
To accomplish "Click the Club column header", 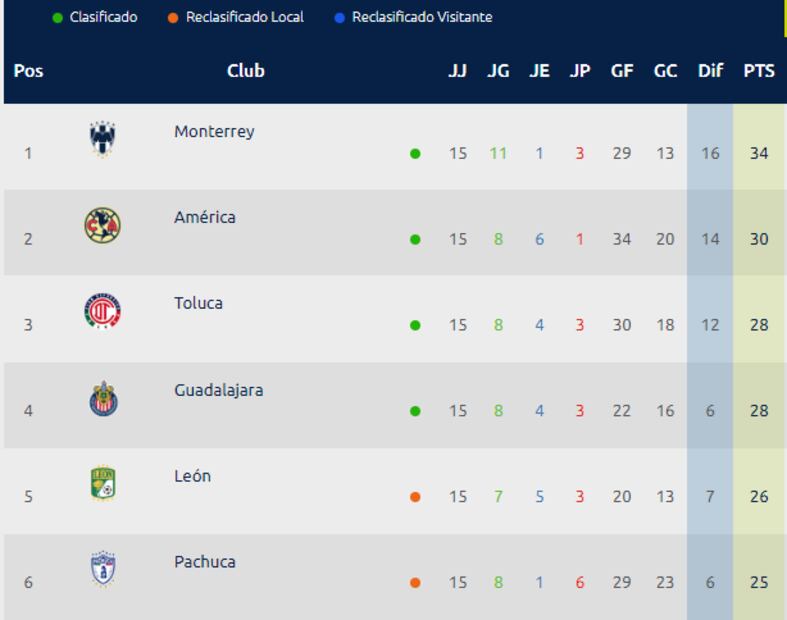I will 245,71.
